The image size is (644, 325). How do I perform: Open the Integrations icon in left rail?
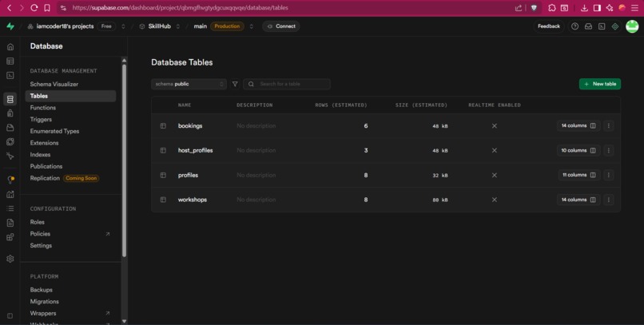[10, 237]
